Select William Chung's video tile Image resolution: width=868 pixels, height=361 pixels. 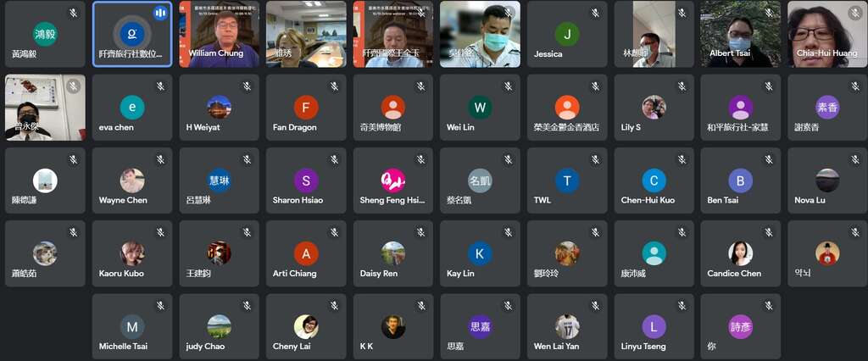tap(220, 34)
